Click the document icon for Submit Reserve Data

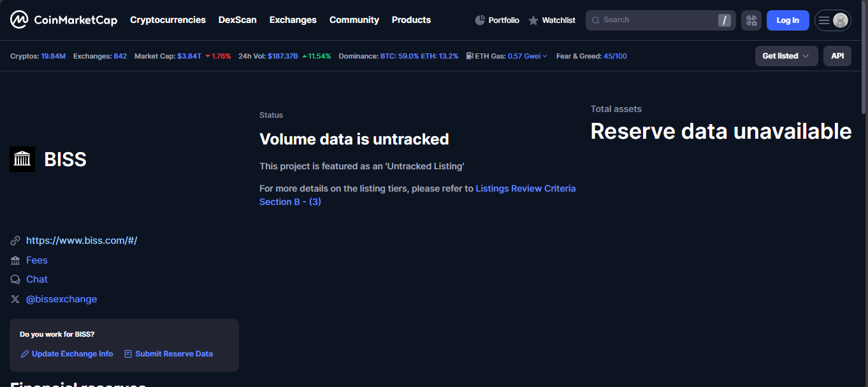128,354
